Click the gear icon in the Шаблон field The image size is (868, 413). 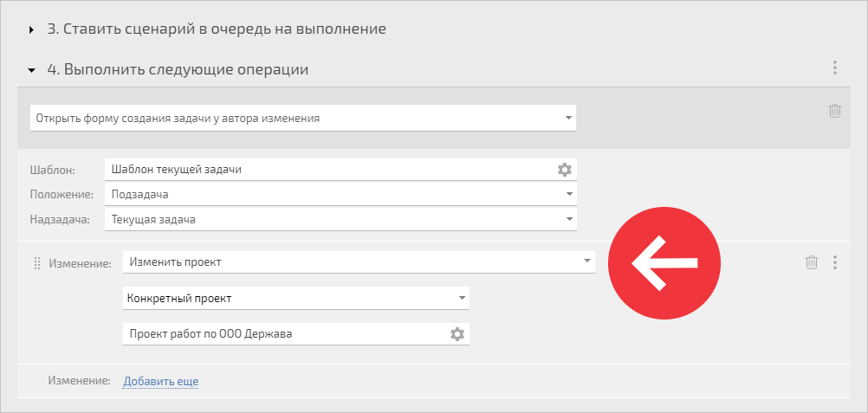[564, 170]
